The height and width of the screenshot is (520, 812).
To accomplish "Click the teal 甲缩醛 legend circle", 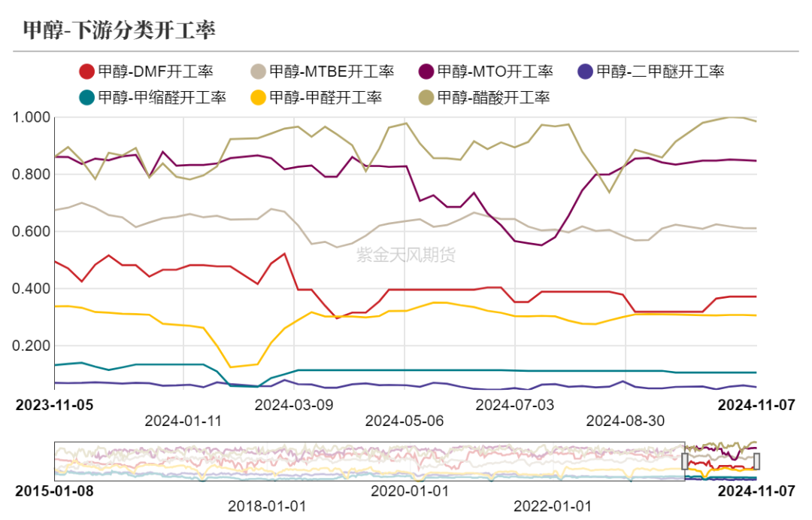I will tap(87, 97).
